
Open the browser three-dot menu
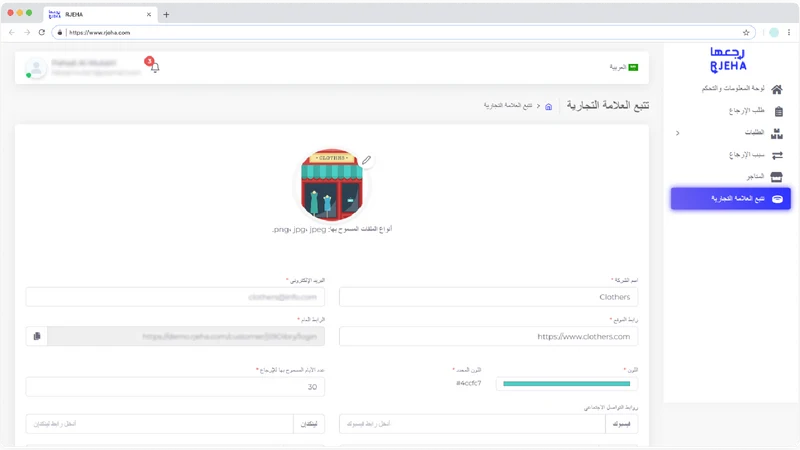(789, 32)
